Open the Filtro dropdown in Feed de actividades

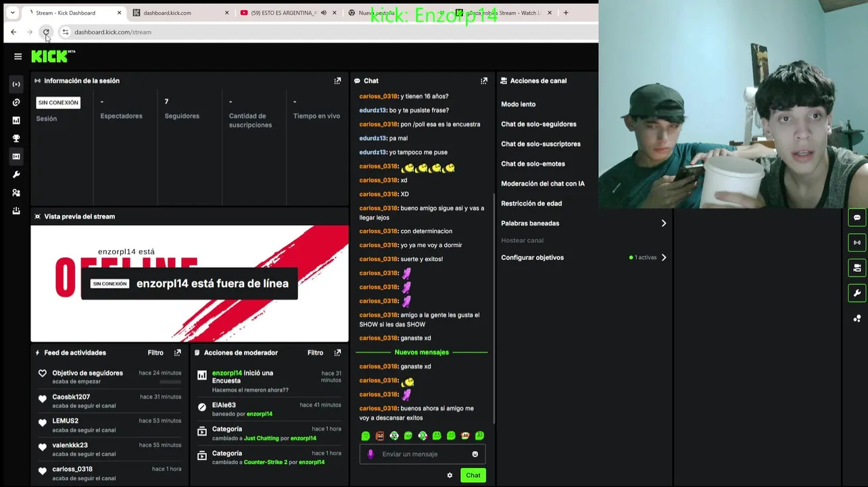(x=155, y=352)
